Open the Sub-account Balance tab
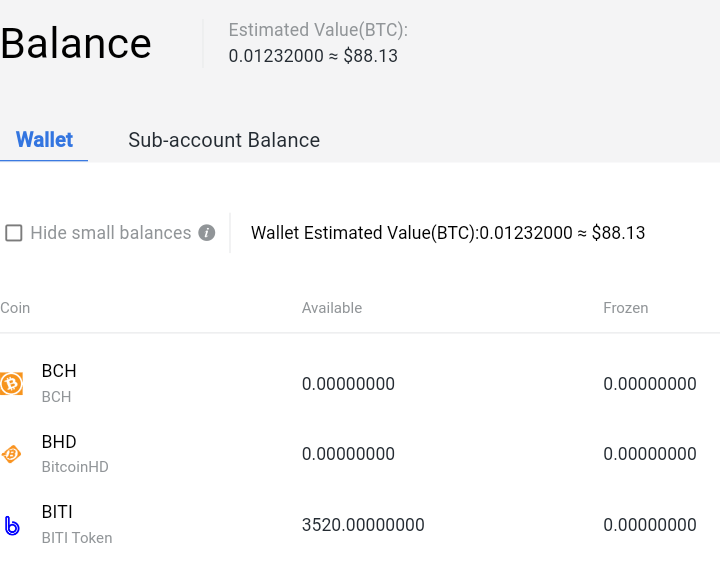Viewport: 720px width, 569px height. click(x=224, y=140)
